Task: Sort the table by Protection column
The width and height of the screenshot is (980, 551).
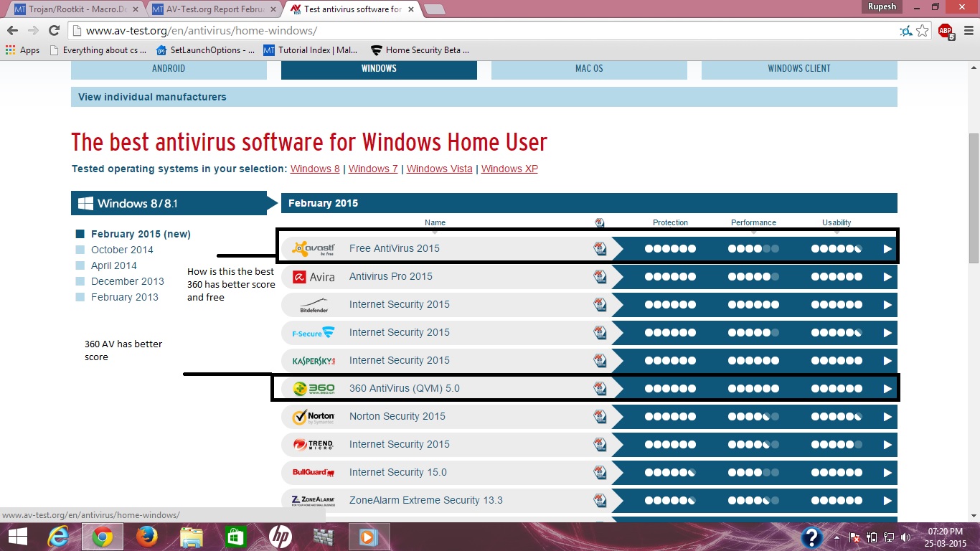Action: [670, 222]
